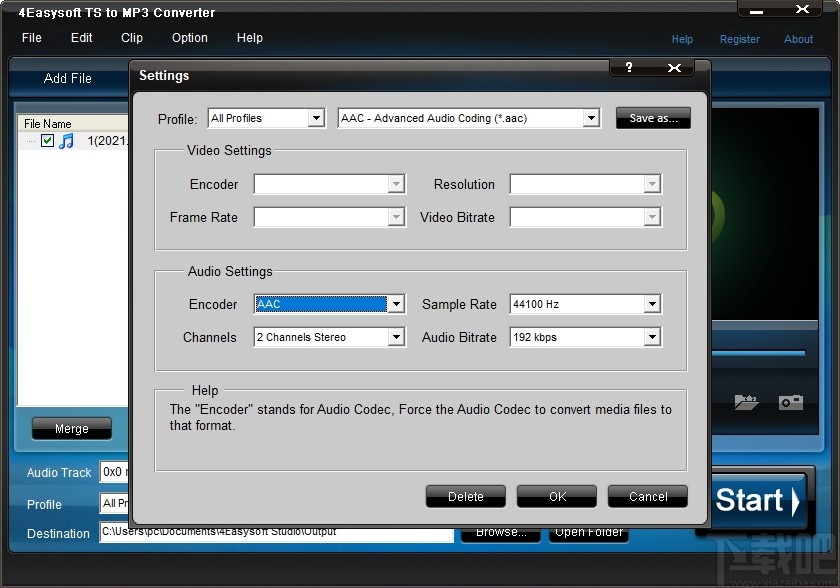Open the Clip menu
The height and width of the screenshot is (588, 840).
131,38
